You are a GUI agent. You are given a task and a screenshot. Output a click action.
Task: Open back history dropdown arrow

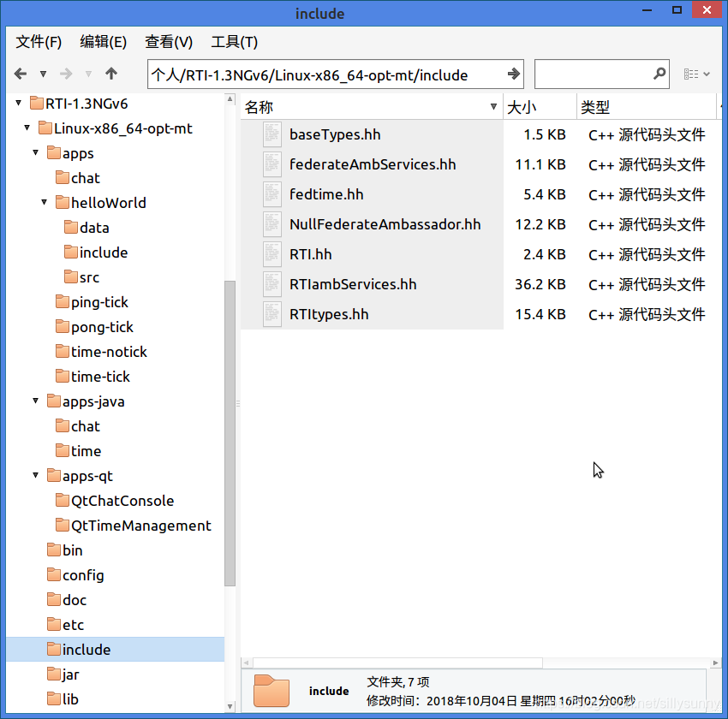point(43,74)
